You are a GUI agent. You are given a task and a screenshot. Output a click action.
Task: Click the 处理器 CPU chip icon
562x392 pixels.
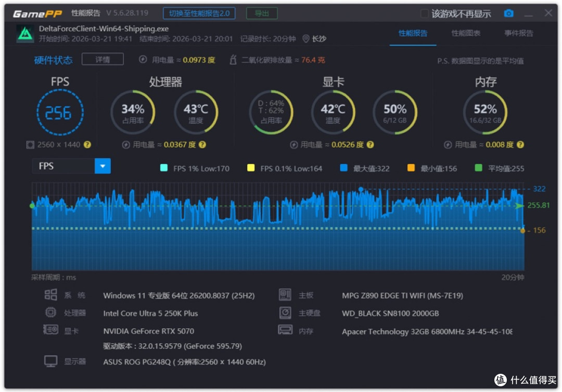pos(50,312)
